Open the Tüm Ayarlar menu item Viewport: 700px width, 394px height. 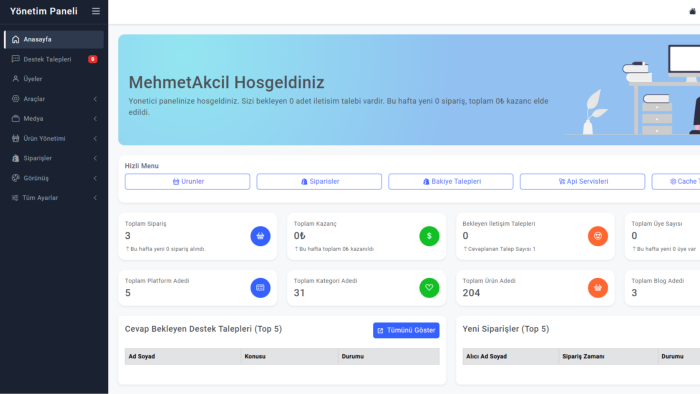point(54,198)
